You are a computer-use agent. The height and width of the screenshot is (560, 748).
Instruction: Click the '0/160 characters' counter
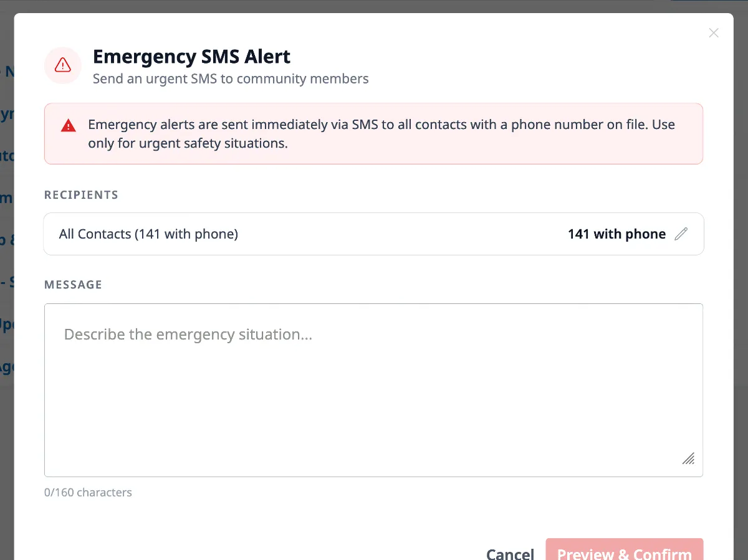tap(88, 492)
